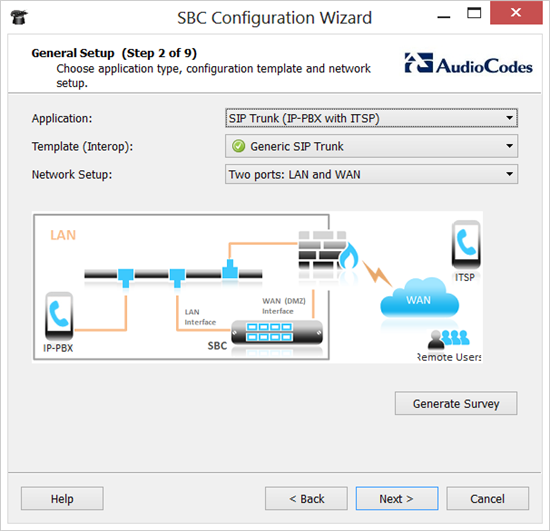The width and height of the screenshot is (550, 531).
Task: Open the Network Setup dropdown
Action: pos(371,174)
